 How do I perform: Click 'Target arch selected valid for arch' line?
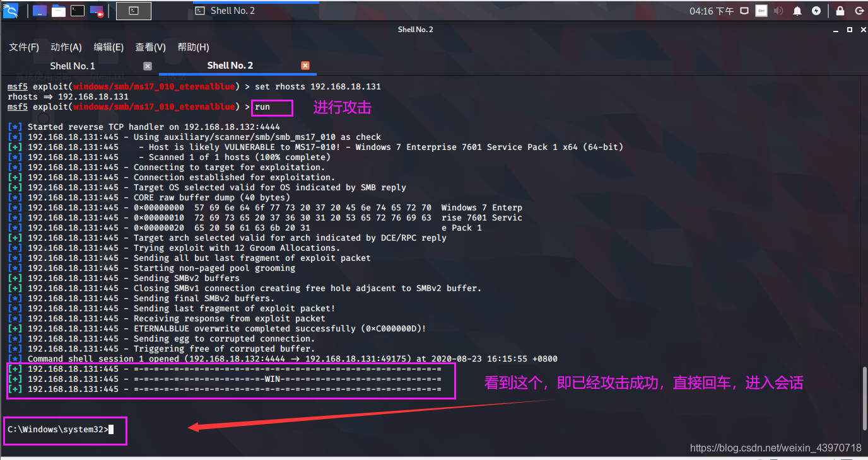click(x=290, y=238)
